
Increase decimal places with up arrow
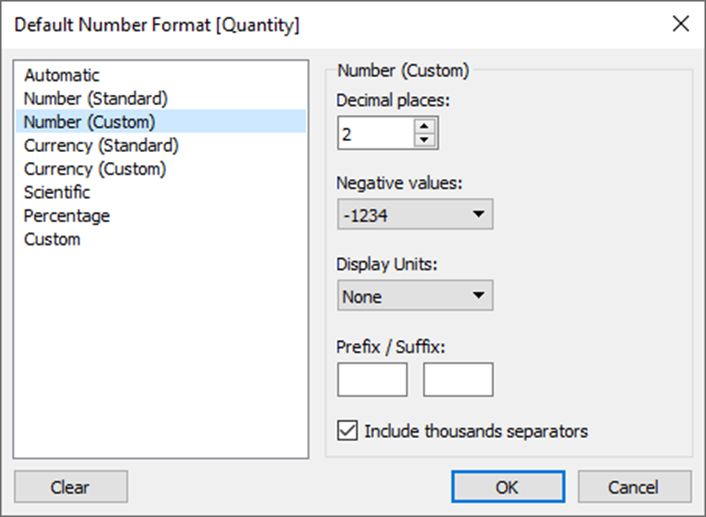[x=426, y=126]
